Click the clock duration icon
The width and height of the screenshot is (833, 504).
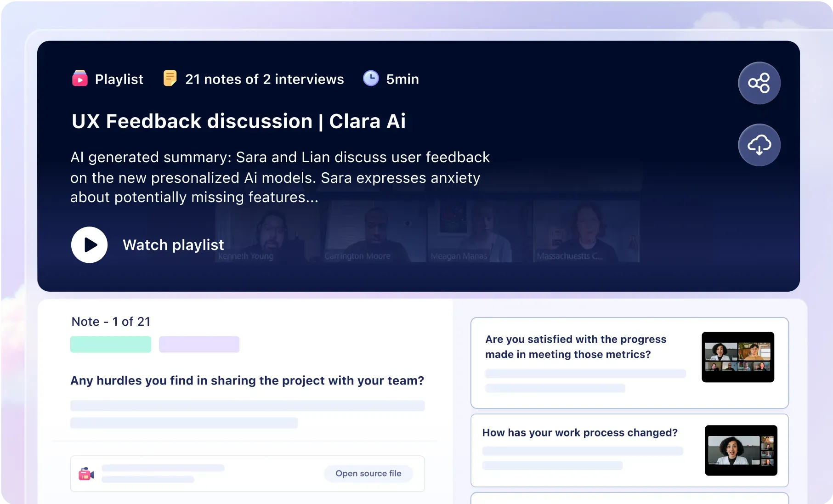pos(371,79)
